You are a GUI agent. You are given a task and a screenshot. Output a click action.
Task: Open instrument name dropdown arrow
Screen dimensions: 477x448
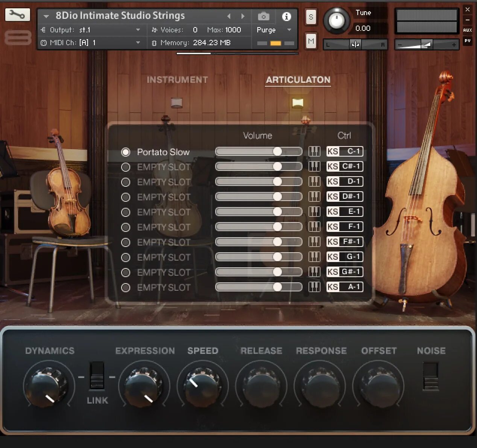(46, 16)
